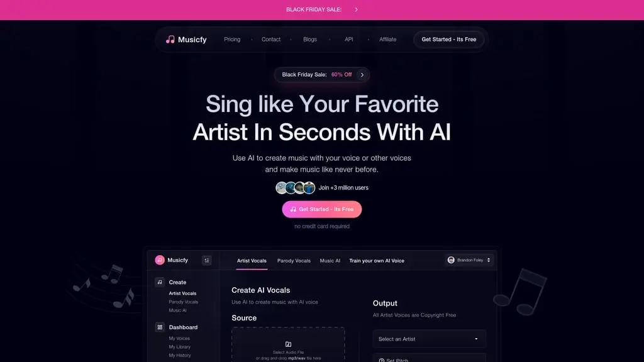Click the pink Musicfy app logo circle

(160, 260)
